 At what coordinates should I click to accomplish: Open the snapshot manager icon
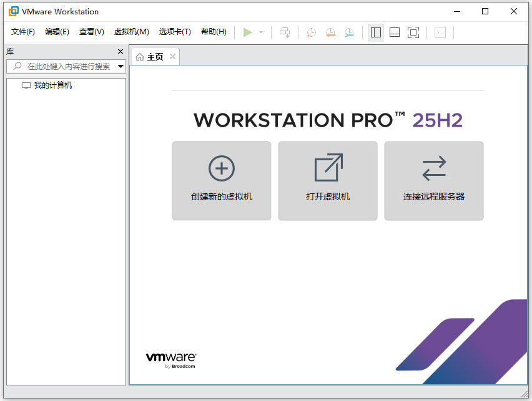[349, 32]
